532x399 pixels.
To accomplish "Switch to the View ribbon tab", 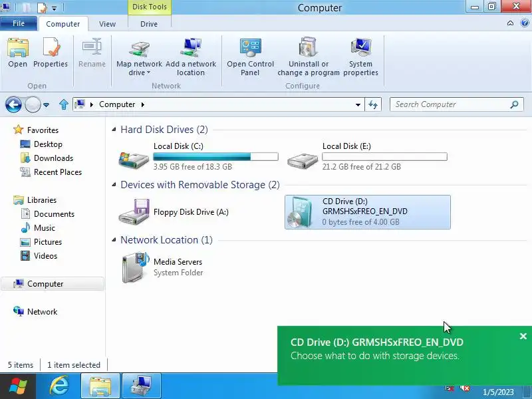I will [107, 24].
